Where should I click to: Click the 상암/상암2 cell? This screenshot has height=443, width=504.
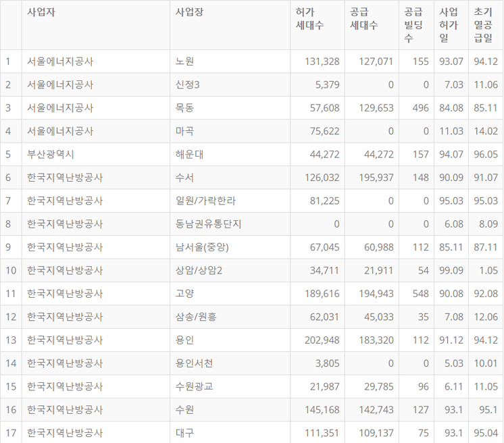click(199, 270)
